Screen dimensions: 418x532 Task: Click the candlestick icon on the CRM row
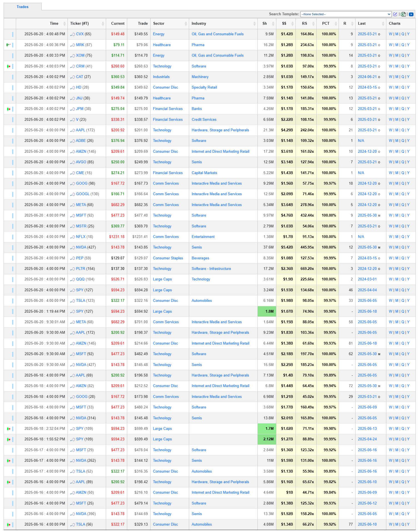9,66
